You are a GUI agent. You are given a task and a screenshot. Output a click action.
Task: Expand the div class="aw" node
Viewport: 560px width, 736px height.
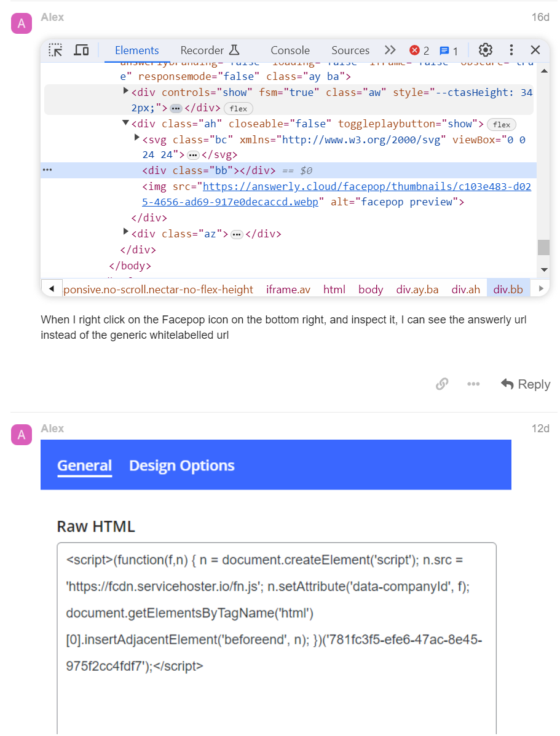[125, 90]
